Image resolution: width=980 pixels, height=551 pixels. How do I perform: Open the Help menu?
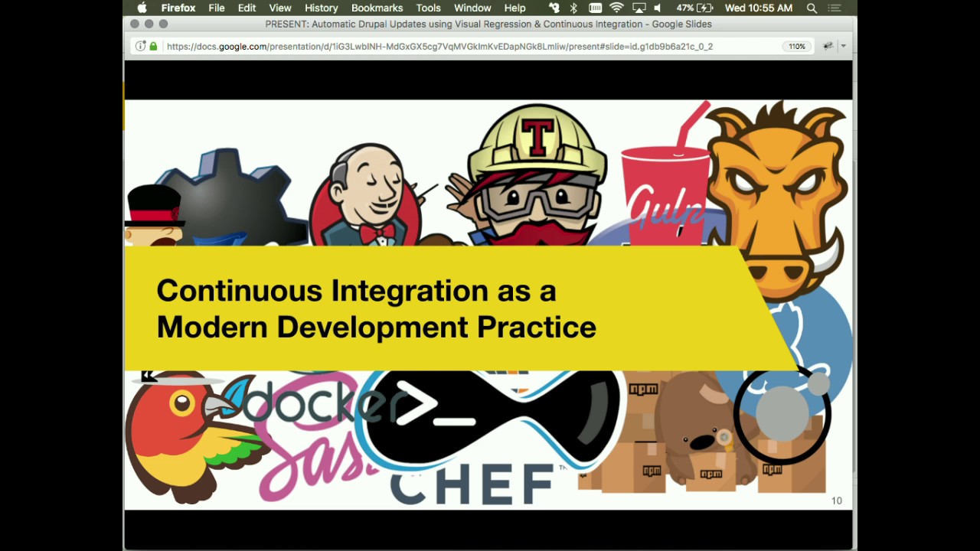point(514,8)
